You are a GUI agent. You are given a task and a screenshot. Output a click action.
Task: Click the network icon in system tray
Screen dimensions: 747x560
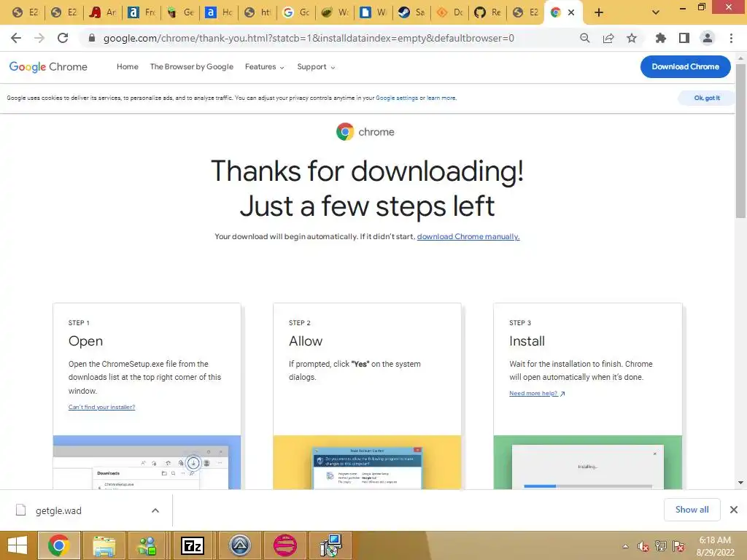click(661, 546)
